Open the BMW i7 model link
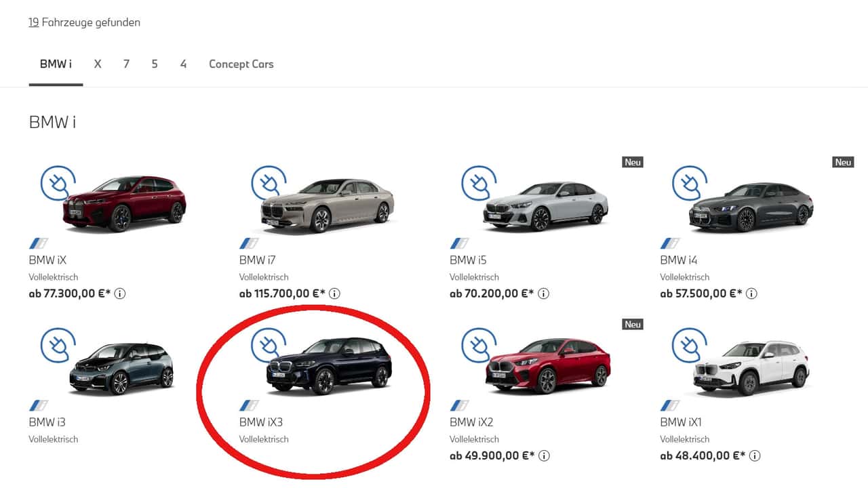 point(258,260)
